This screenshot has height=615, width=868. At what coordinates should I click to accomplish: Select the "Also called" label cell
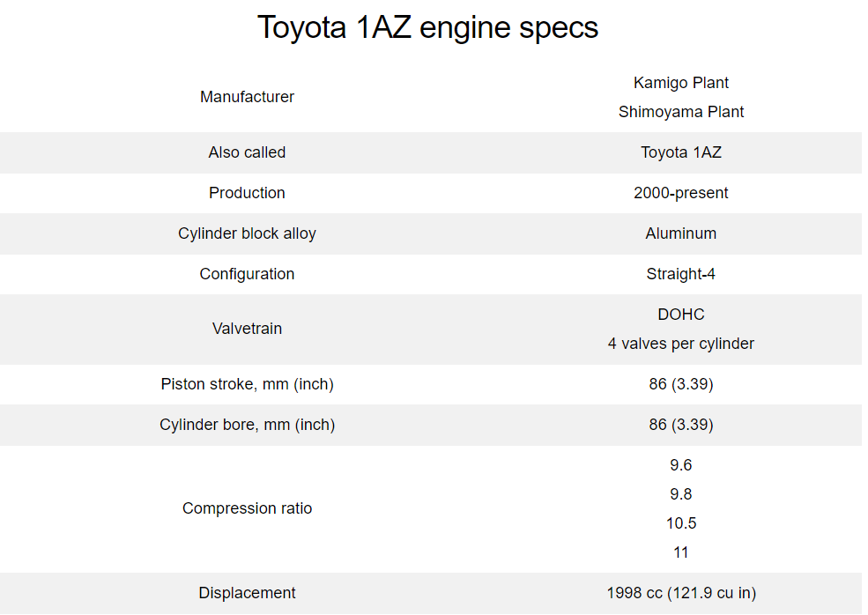click(247, 152)
